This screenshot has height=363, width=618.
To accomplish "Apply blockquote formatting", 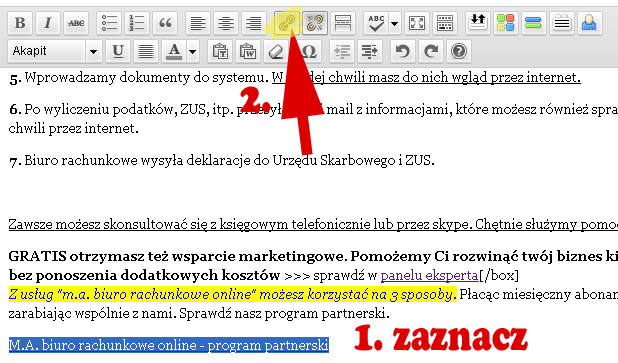I will pos(165,23).
